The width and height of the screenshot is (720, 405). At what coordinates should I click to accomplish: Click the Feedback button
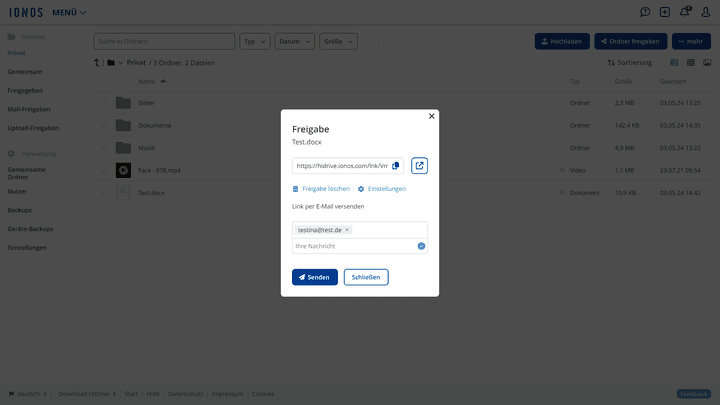click(x=694, y=394)
